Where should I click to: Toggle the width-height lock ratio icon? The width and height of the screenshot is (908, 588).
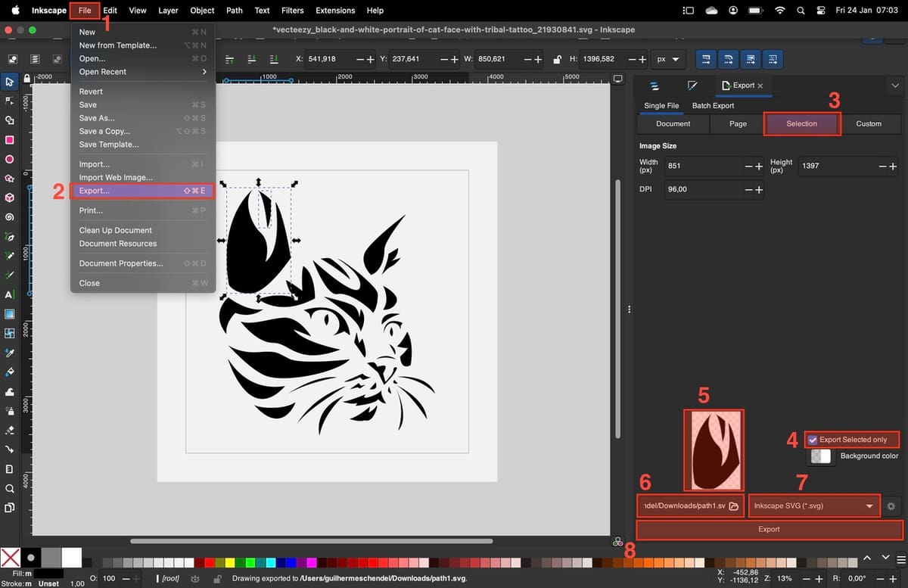[557, 59]
